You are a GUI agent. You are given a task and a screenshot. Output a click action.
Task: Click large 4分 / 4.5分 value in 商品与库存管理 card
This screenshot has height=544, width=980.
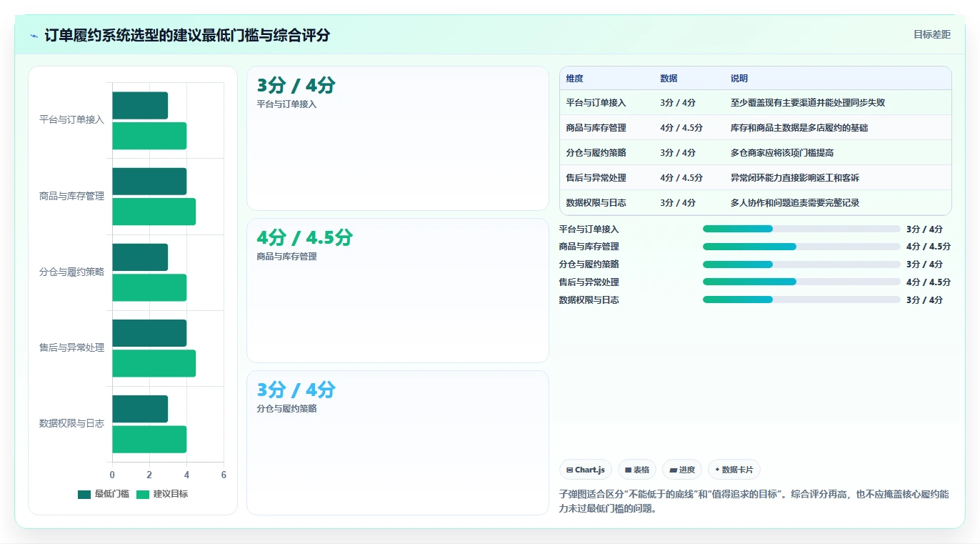pyautogui.click(x=304, y=237)
